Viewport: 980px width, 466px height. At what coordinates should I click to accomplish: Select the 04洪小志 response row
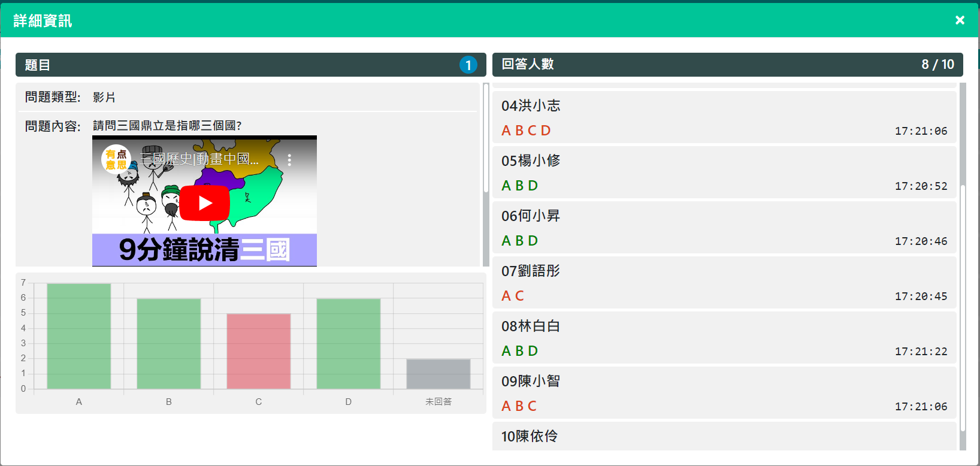[x=724, y=117]
